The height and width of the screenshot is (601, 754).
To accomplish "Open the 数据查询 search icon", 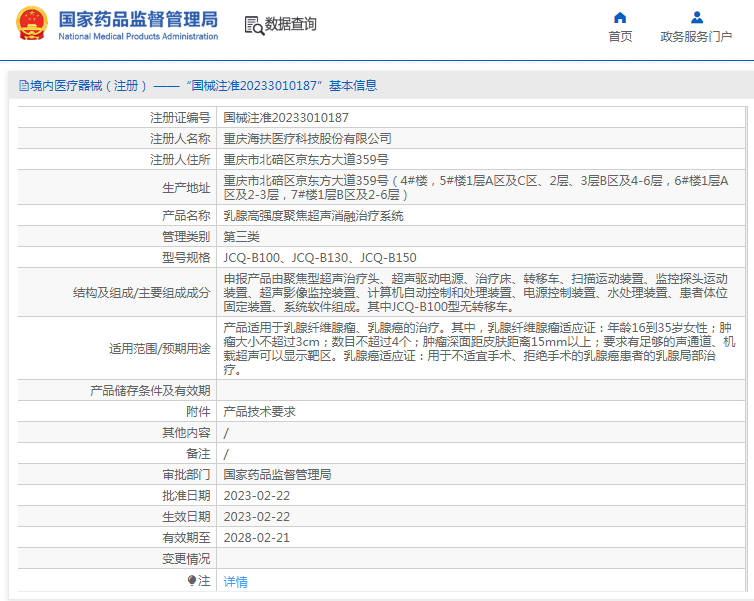I will coord(254,25).
